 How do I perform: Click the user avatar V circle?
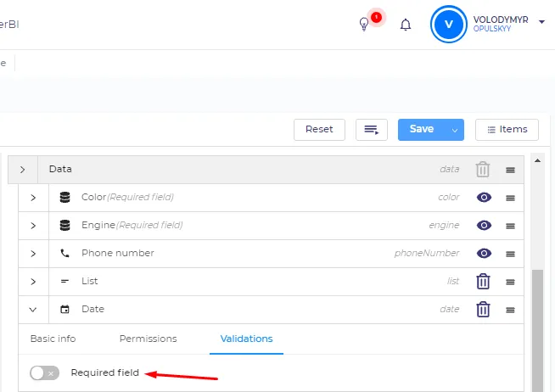(x=448, y=24)
